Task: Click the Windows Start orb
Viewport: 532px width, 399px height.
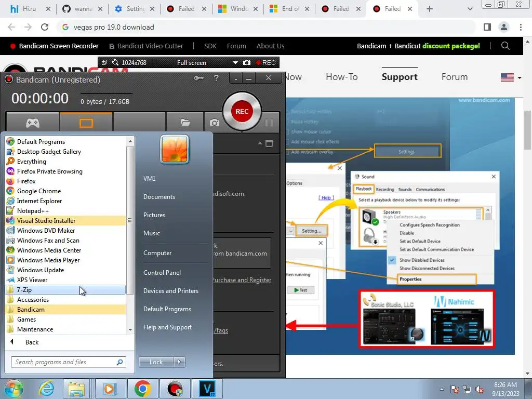Action: [x=14, y=389]
